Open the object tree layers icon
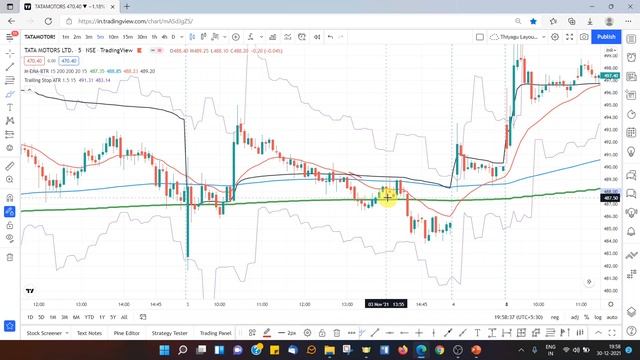Screen dimensions: 640x360 click(x=631, y=311)
